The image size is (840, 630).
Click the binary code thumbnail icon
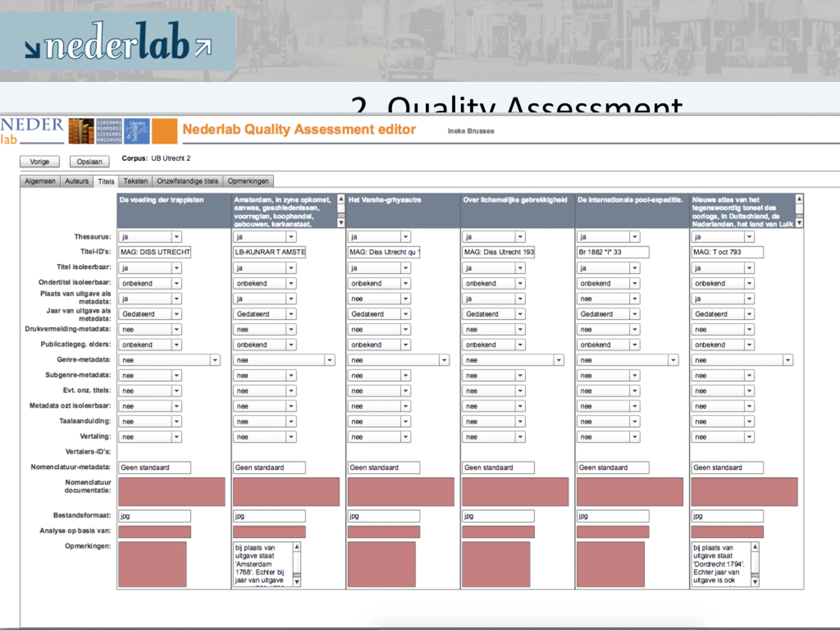(x=109, y=131)
